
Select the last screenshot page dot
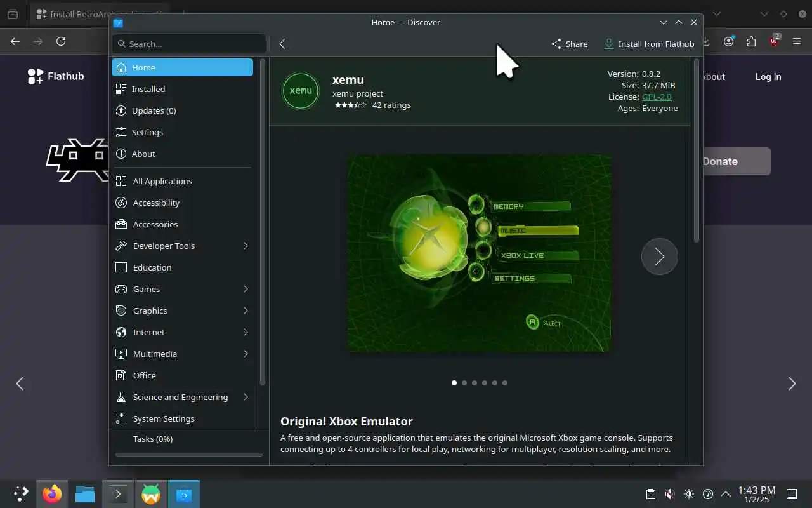coord(505,383)
